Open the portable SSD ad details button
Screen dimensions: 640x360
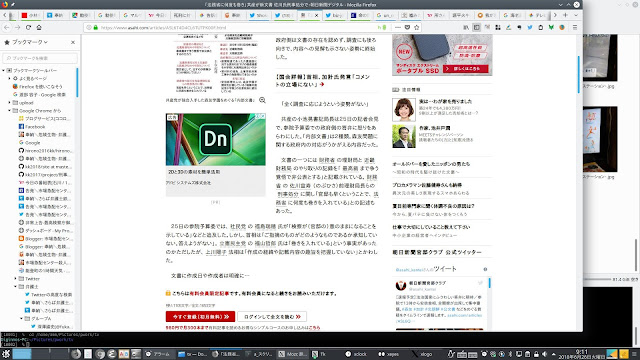pos(465,69)
